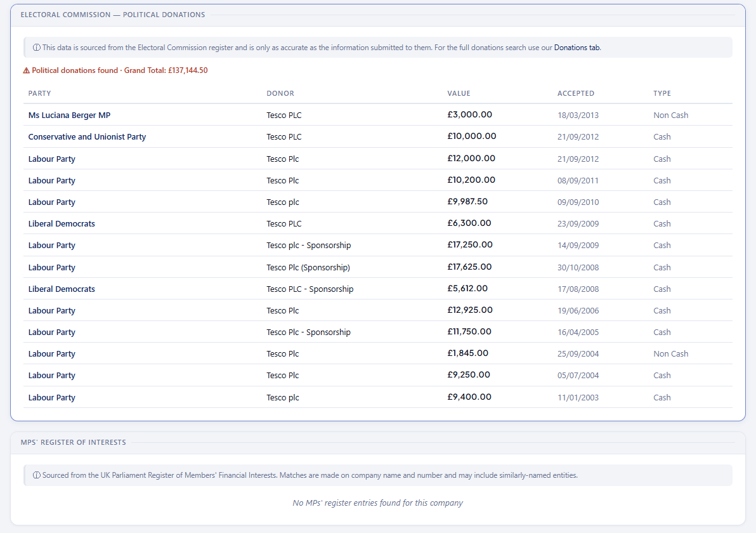756x533 pixels.
Task: Open Labour Party link for £1,845.00 donation
Action: click(51, 353)
